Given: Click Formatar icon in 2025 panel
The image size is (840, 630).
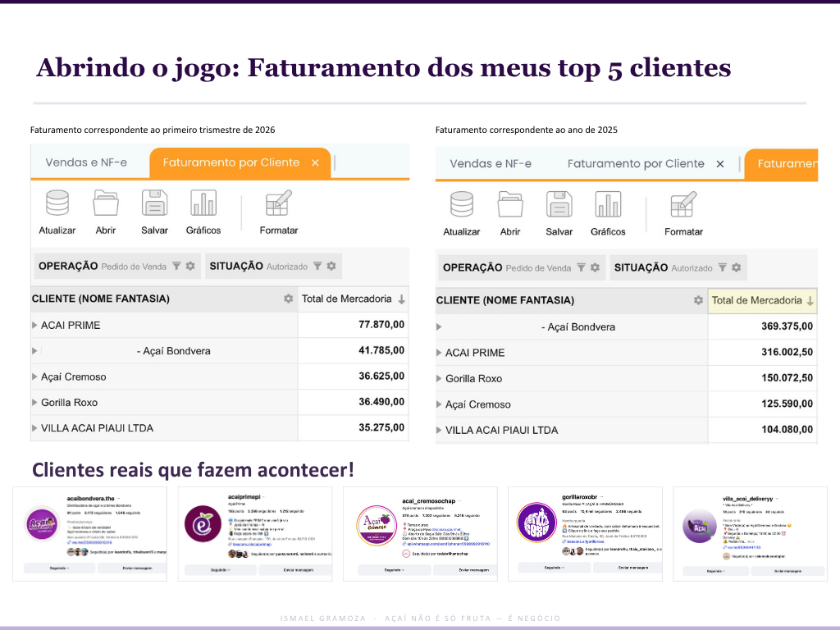Looking at the screenshot, I should [x=683, y=204].
